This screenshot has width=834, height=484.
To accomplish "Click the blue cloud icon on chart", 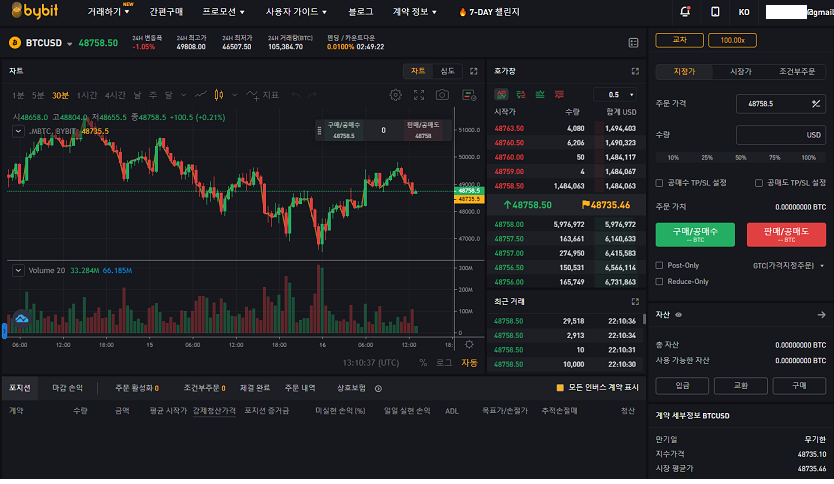I will coord(22,319).
